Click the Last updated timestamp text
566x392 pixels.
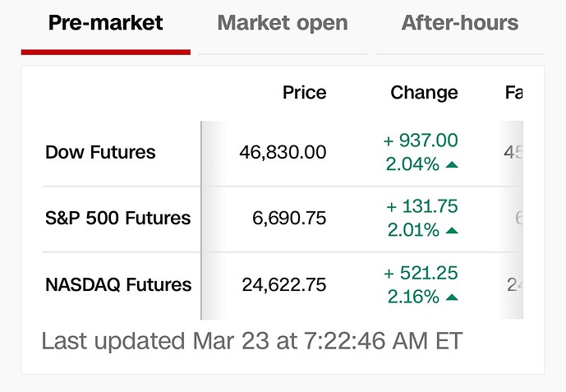pos(251,340)
